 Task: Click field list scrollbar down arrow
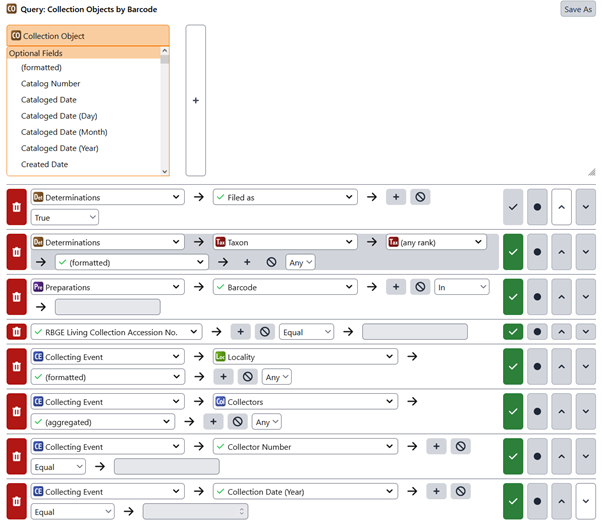point(165,171)
